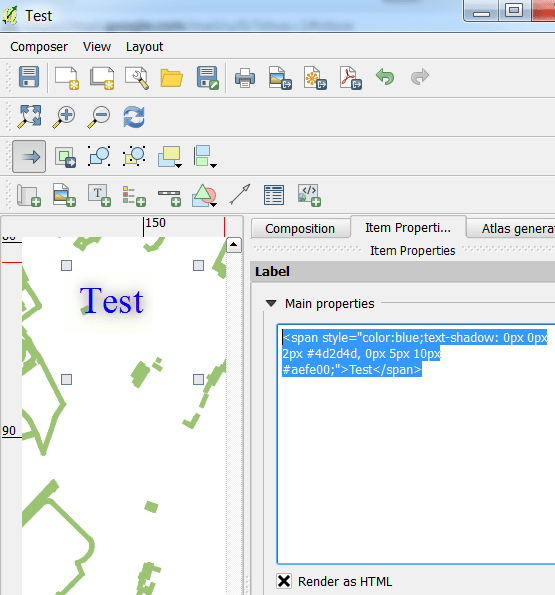Click the bottom-right selection handle of the label

[198, 379]
